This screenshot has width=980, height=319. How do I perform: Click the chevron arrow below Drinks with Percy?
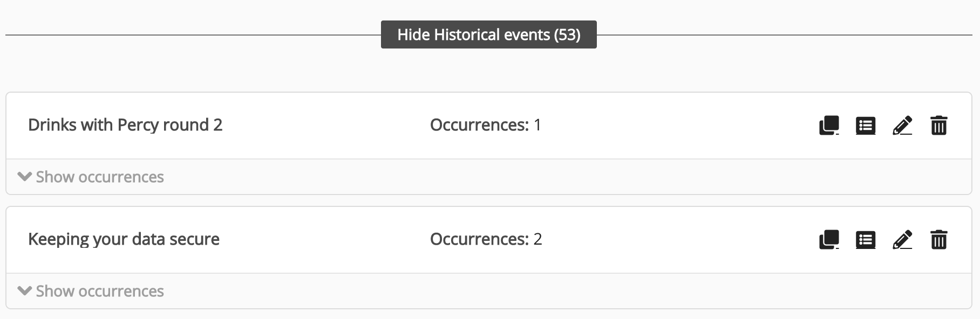(24, 177)
